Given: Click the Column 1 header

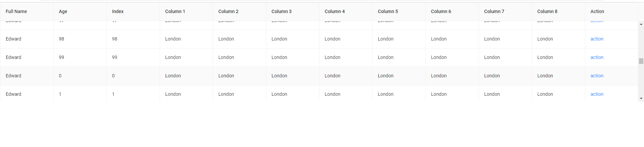Looking at the screenshot, I should [x=175, y=11].
